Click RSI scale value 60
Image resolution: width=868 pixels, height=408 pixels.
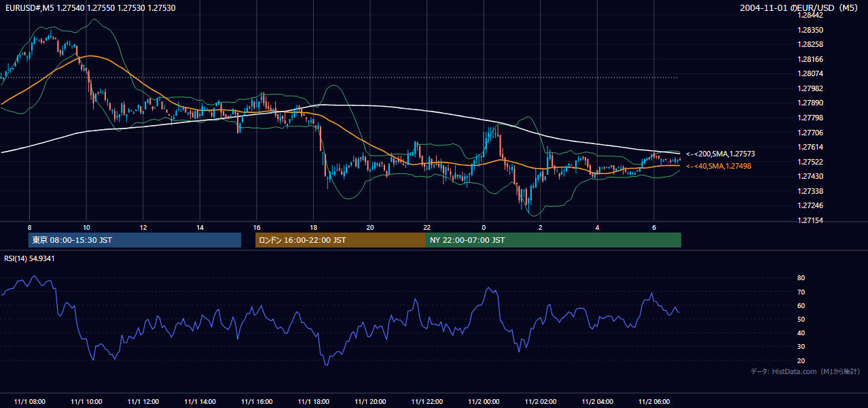tap(801, 305)
